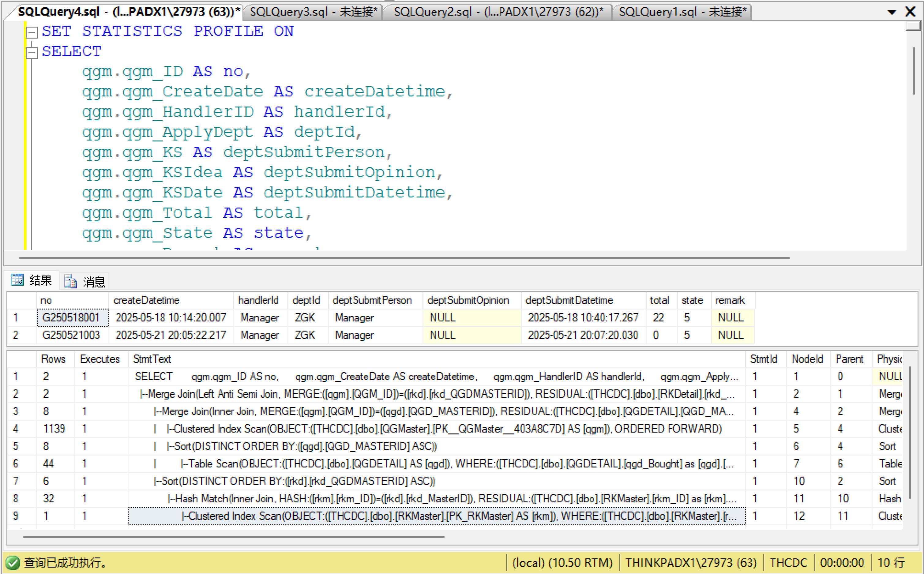
Task: Click the editor horizontal scrollbar
Action: (404, 258)
